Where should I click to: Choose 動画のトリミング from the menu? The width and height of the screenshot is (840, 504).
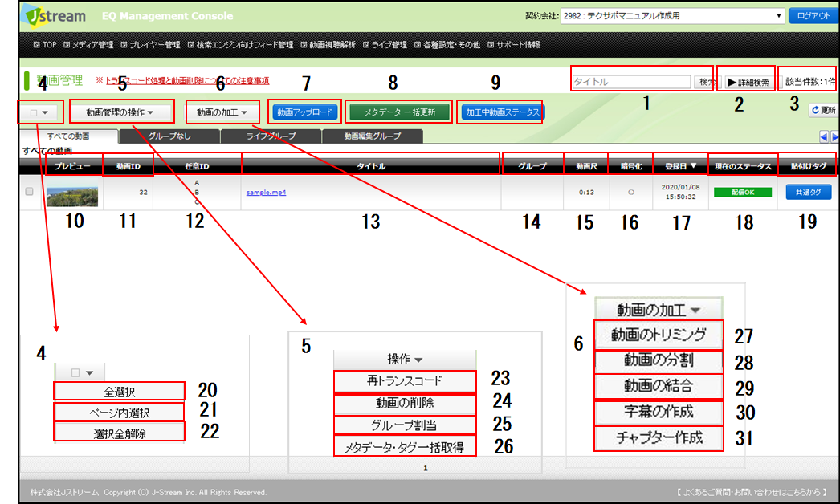(x=659, y=334)
